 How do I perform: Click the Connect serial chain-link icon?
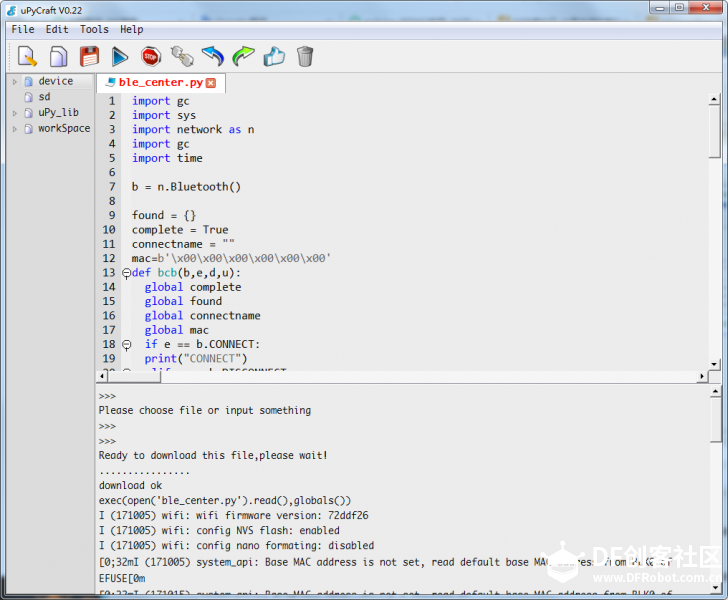182,56
